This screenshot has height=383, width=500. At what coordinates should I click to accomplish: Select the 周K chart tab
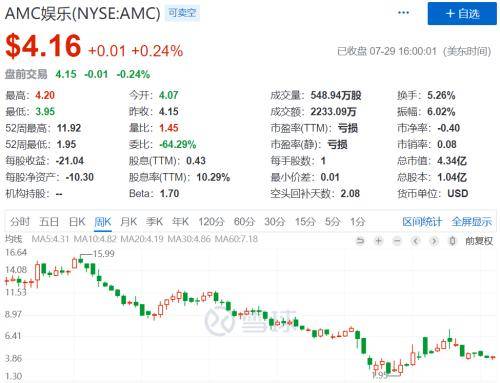[x=103, y=222]
